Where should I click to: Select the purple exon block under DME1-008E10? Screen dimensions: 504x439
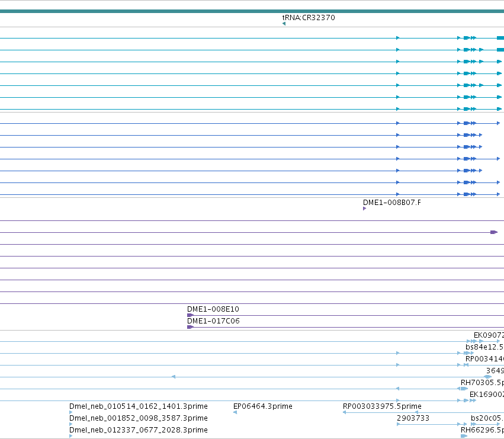coord(190,316)
